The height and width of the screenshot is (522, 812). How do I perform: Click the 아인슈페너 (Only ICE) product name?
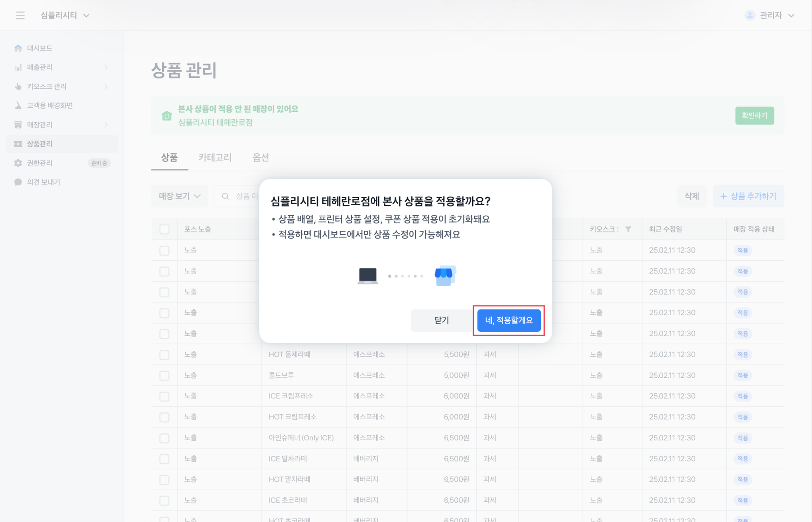[301, 438]
